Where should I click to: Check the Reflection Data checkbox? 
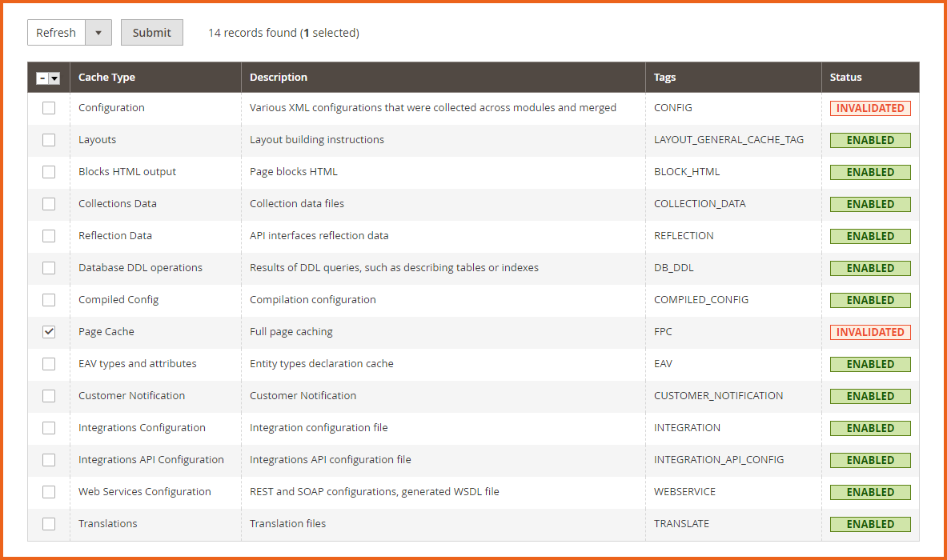[49, 235]
